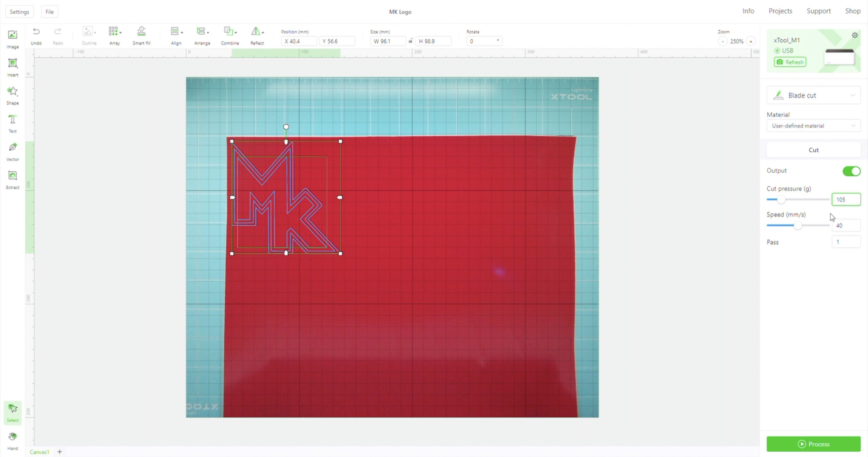Open the File menu

50,12
